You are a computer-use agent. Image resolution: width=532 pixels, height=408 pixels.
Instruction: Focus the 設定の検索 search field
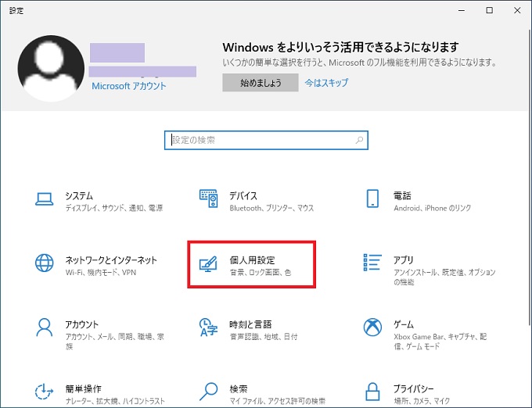tap(266, 140)
